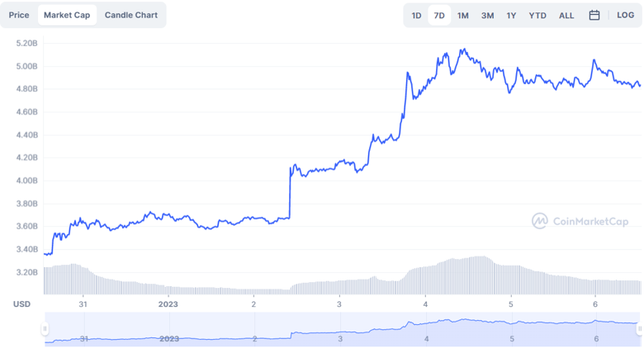Switch the chart to 3M range
This screenshot has height=353, width=644.
coord(487,15)
